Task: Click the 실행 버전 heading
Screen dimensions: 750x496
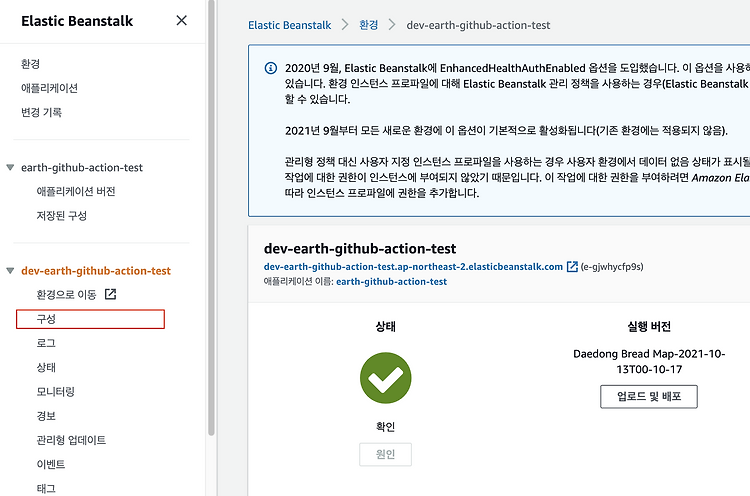Action: pos(649,327)
